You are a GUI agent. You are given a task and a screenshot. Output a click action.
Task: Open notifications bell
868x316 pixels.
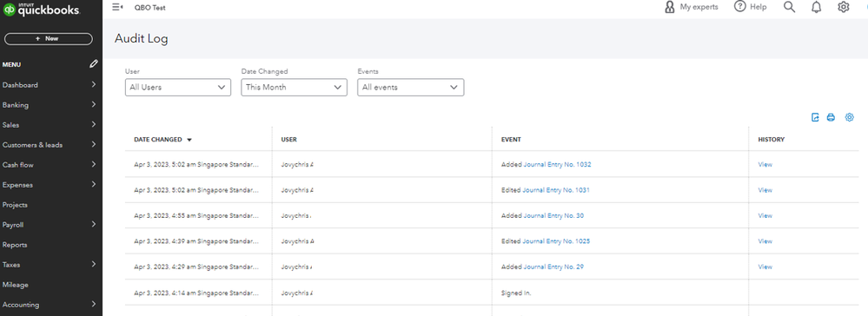point(816,7)
